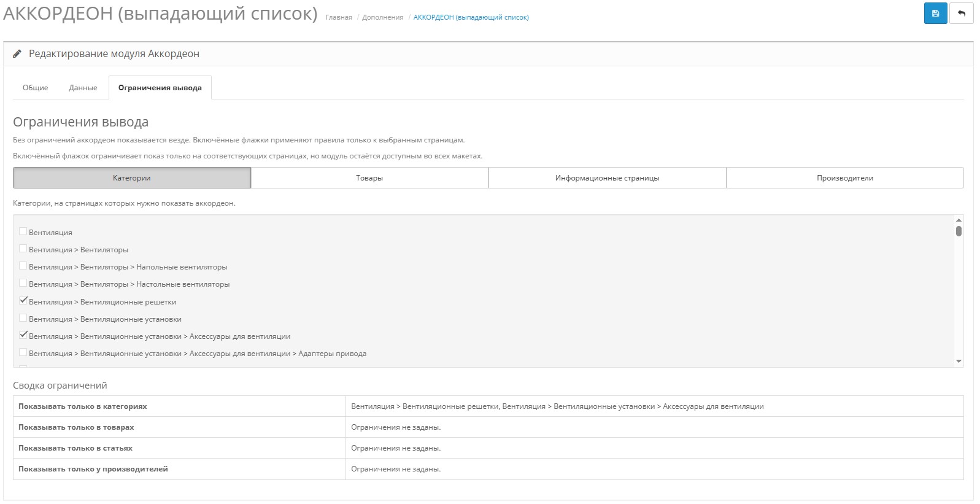Switch to Товары restrictions section
The image size is (980, 504).
tap(369, 178)
